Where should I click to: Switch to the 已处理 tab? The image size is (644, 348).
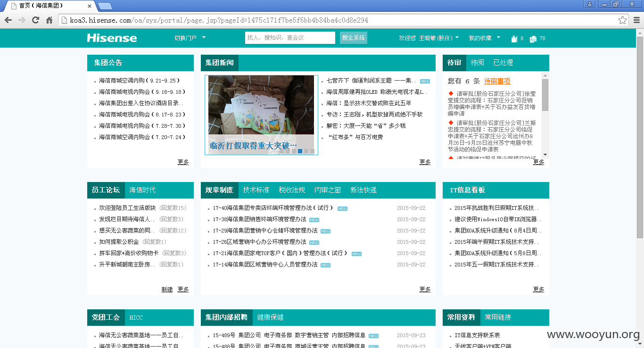pyautogui.click(x=503, y=63)
